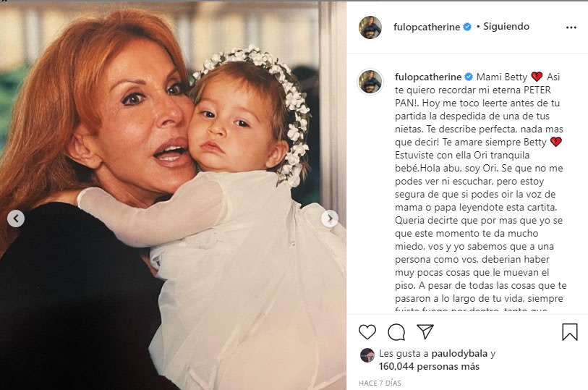This screenshot has height=390, width=588.
Task: Like the post with the heart icon
Action: tap(367, 331)
